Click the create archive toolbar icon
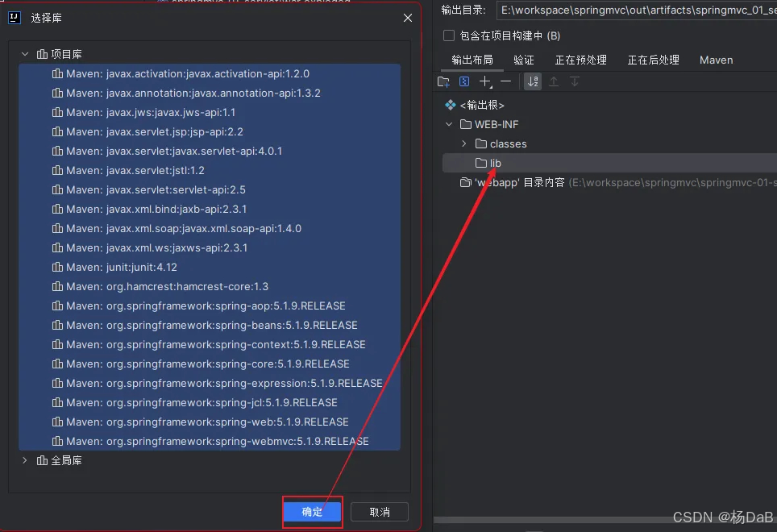777x532 pixels. pyautogui.click(x=464, y=81)
